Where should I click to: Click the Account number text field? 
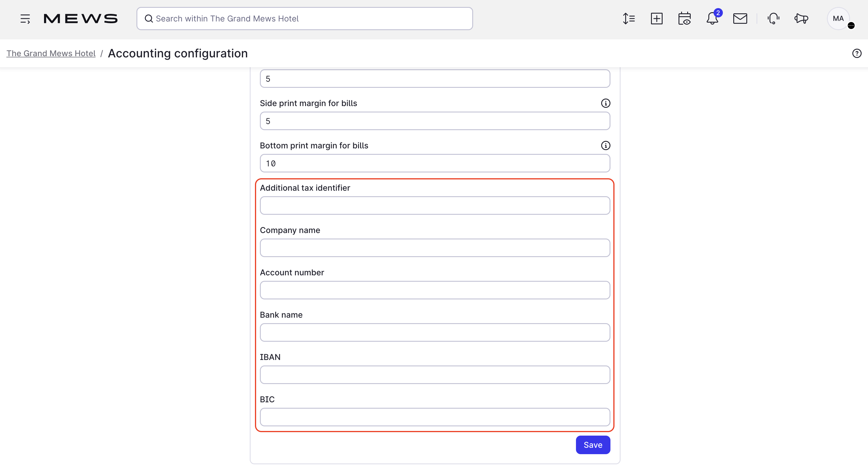[x=435, y=290]
